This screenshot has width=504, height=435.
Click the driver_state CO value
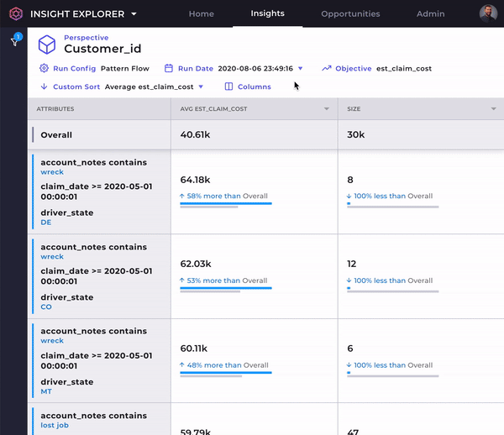coord(46,307)
